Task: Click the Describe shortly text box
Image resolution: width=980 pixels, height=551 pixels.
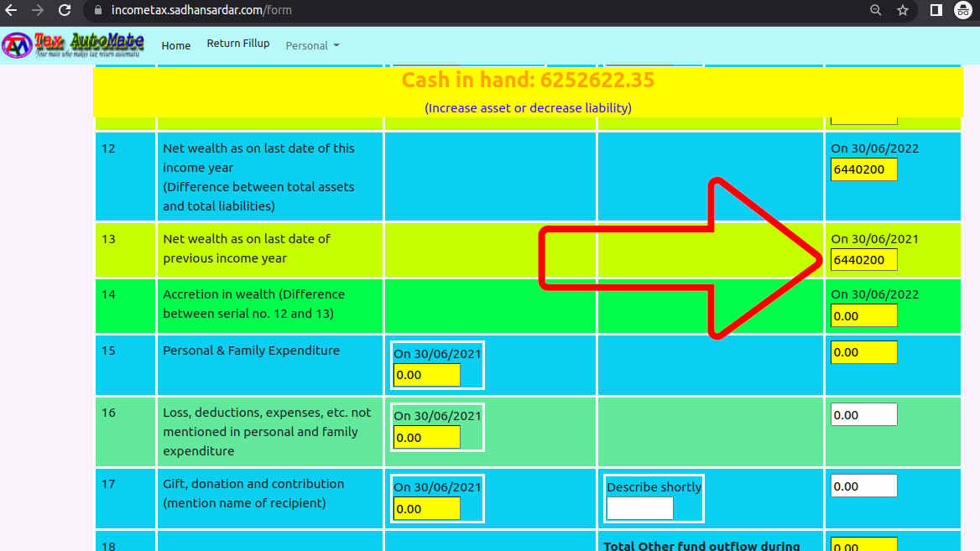Action: pos(639,508)
